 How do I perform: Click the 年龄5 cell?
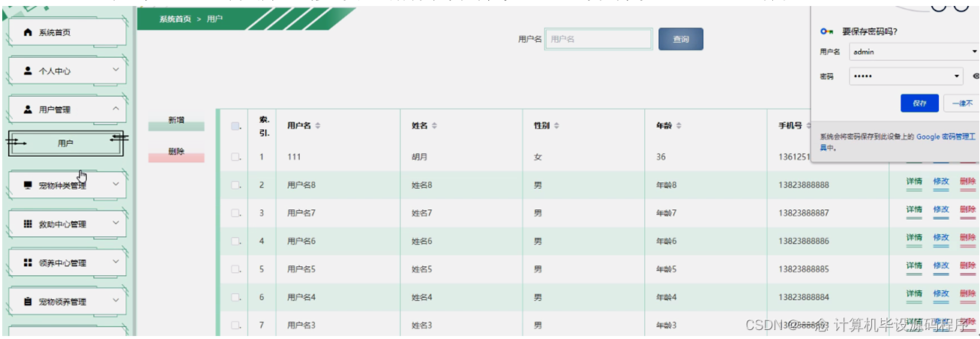667,269
